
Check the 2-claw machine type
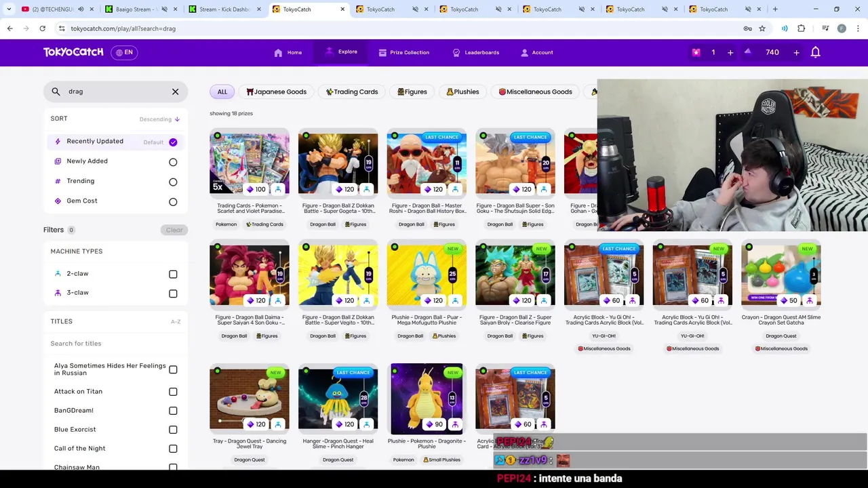pos(173,274)
